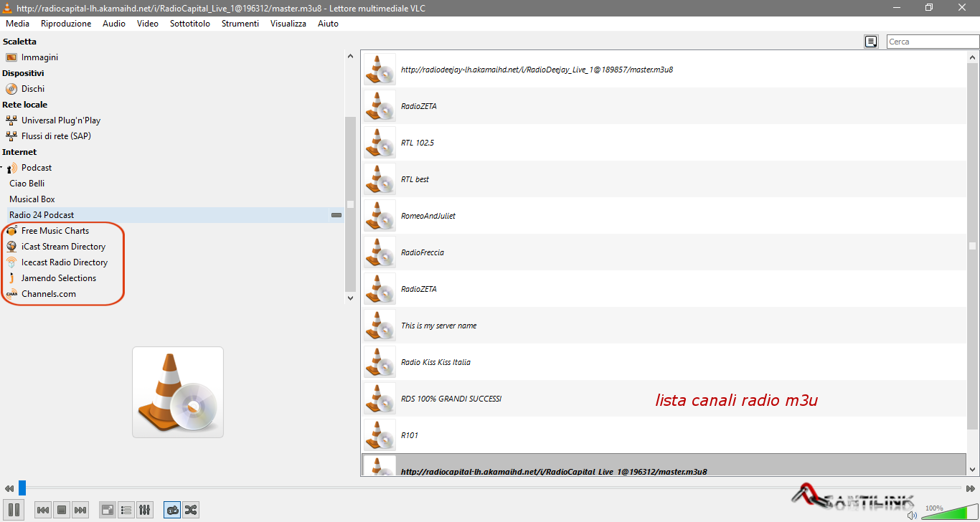The width and height of the screenshot is (980, 522).
Task: Click the fast-forward arrows right of seek bar
Action: pyautogui.click(x=970, y=488)
